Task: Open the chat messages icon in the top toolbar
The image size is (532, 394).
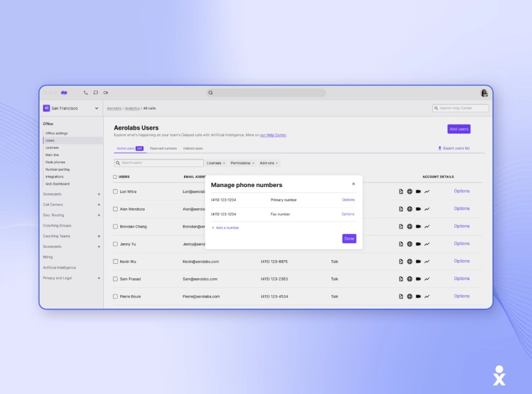Action: pyautogui.click(x=96, y=92)
